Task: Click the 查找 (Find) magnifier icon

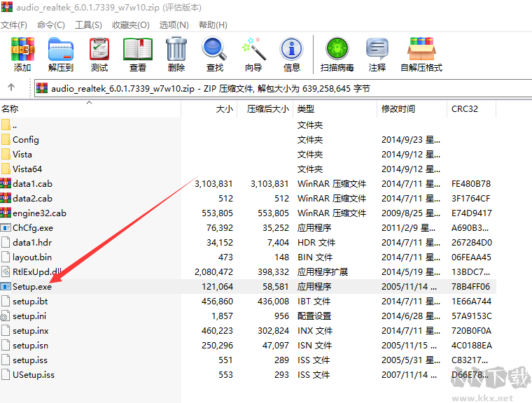Action: (214, 49)
